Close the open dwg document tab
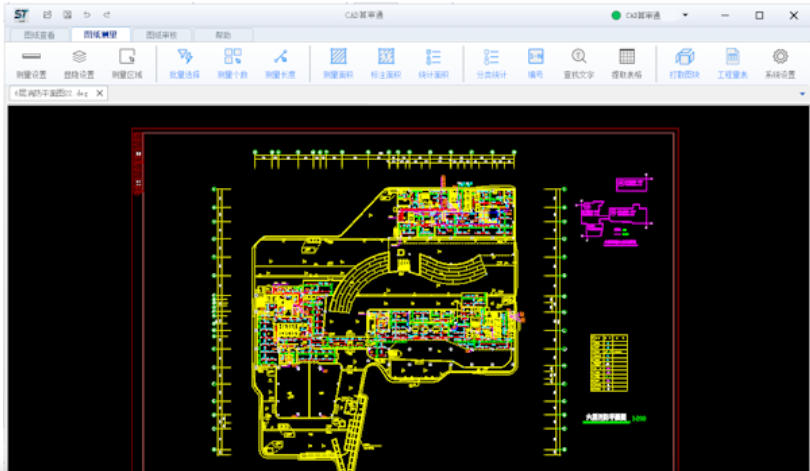 click(100, 93)
